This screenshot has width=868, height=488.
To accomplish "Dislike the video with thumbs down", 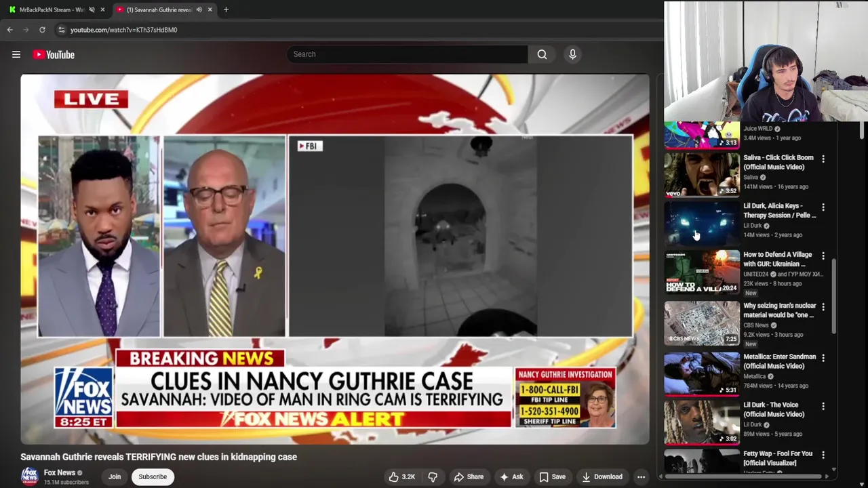I will click(x=433, y=476).
